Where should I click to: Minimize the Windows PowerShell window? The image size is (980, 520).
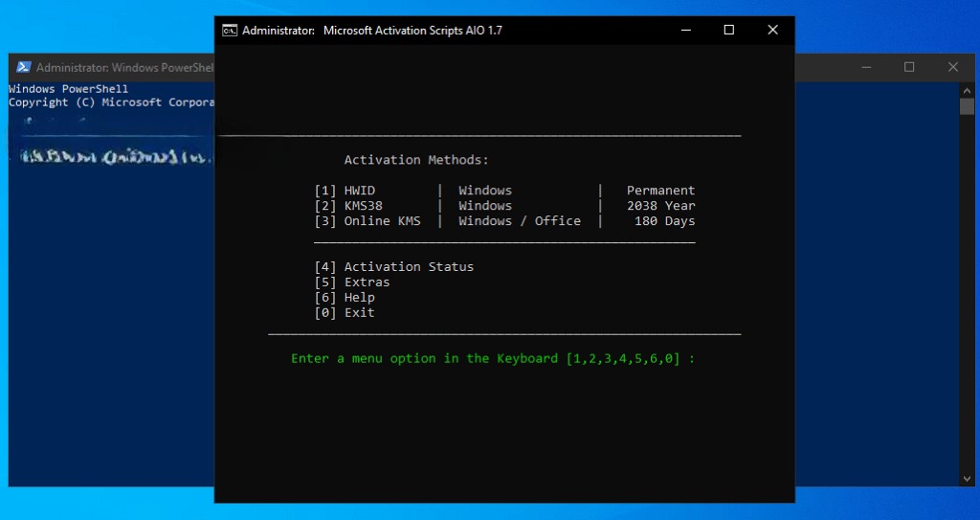pyautogui.click(x=865, y=67)
